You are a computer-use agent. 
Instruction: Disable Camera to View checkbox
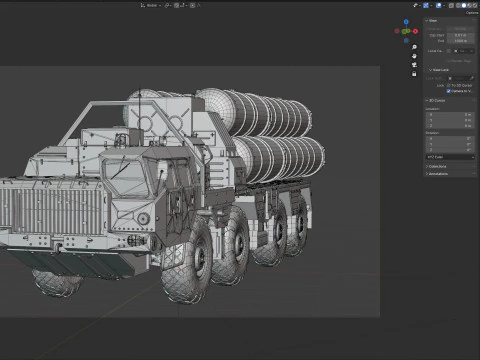(x=448, y=91)
